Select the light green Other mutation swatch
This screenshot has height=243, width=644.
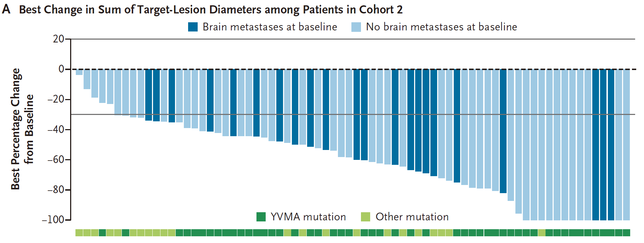[365, 217]
